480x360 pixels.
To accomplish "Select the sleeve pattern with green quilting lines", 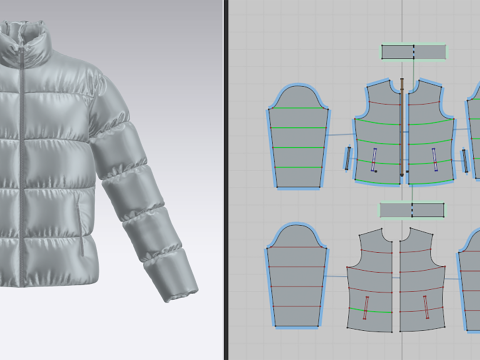I will pyautogui.click(x=298, y=137).
